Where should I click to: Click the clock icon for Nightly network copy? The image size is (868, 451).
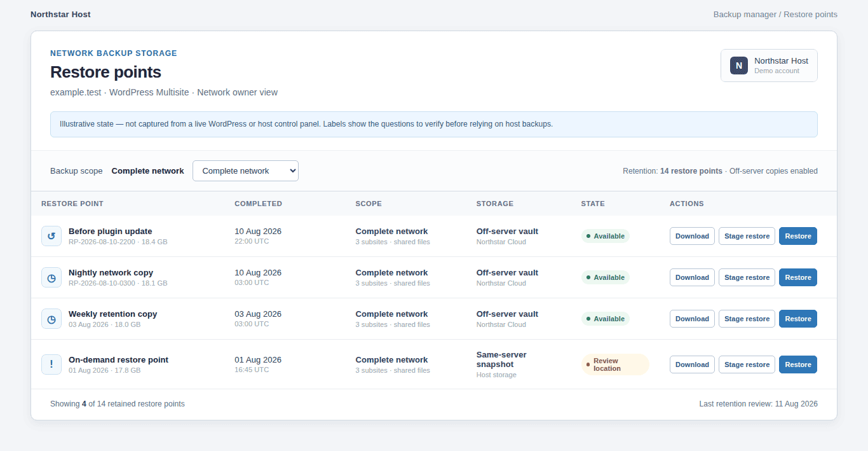pyautogui.click(x=51, y=277)
